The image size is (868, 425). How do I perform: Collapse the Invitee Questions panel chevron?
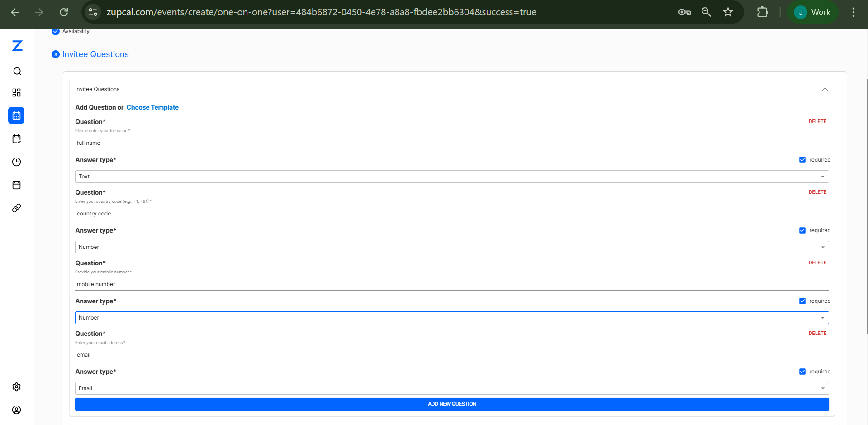point(825,89)
